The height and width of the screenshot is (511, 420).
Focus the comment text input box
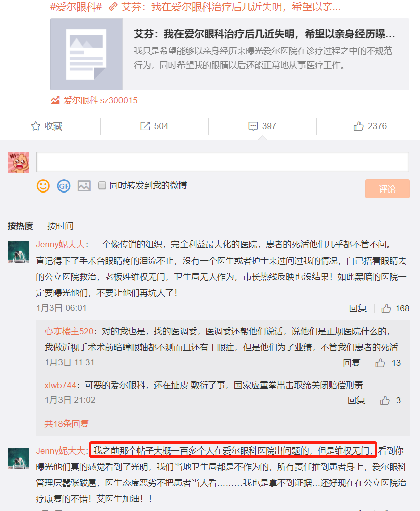coord(223,162)
